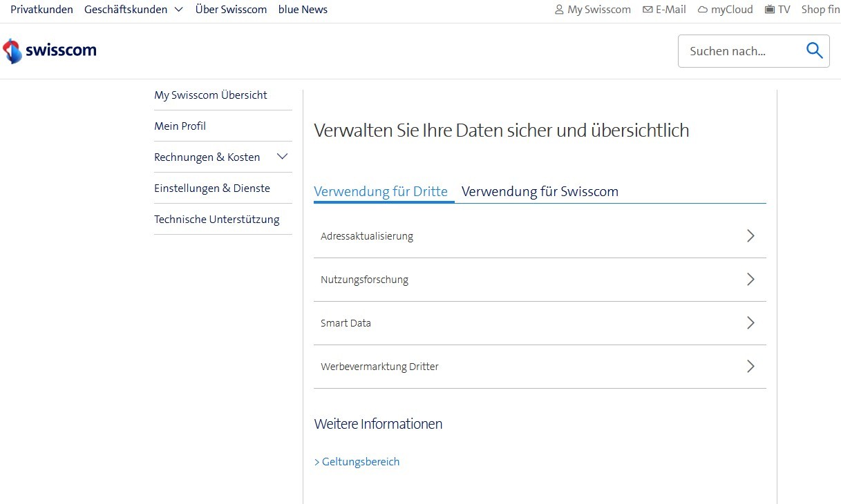This screenshot has height=504, width=841.
Task: Open Technische Unterstützung in sidebar
Action: point(217,219)
